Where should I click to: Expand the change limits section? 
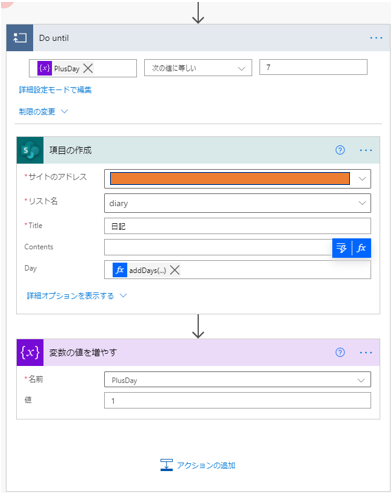43,112
